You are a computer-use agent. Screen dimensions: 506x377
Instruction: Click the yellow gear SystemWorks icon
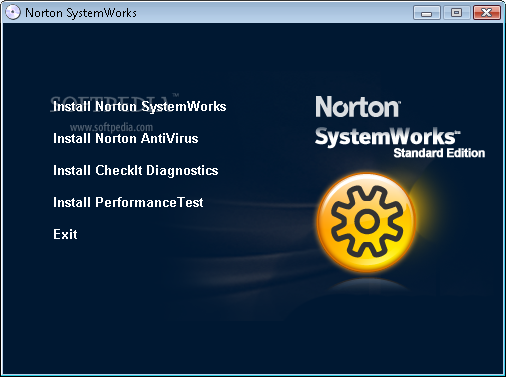pos(366,222)
